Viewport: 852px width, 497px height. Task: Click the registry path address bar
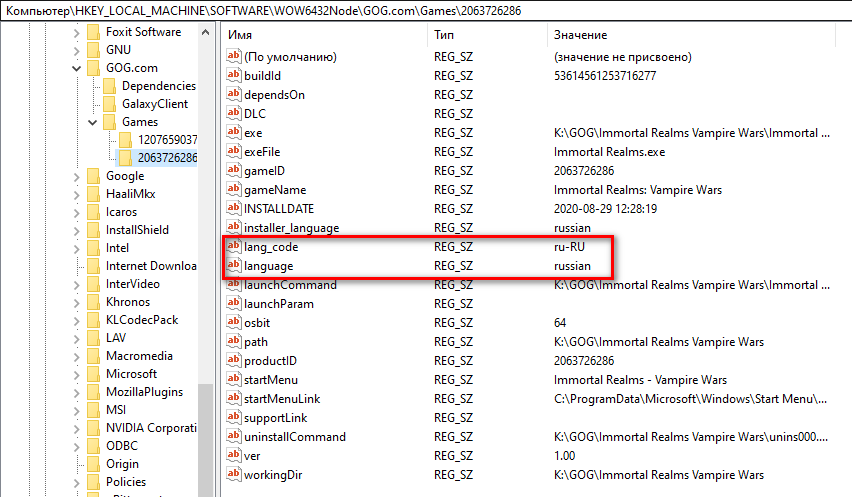point(426,11)
